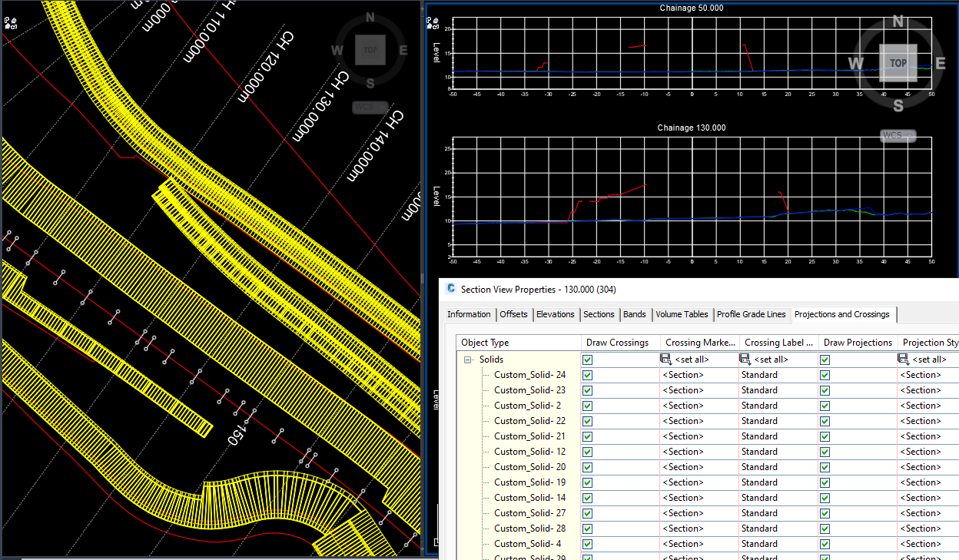Open Projection Style cell for Custom_Solid- 2

[x=927, y=406]
